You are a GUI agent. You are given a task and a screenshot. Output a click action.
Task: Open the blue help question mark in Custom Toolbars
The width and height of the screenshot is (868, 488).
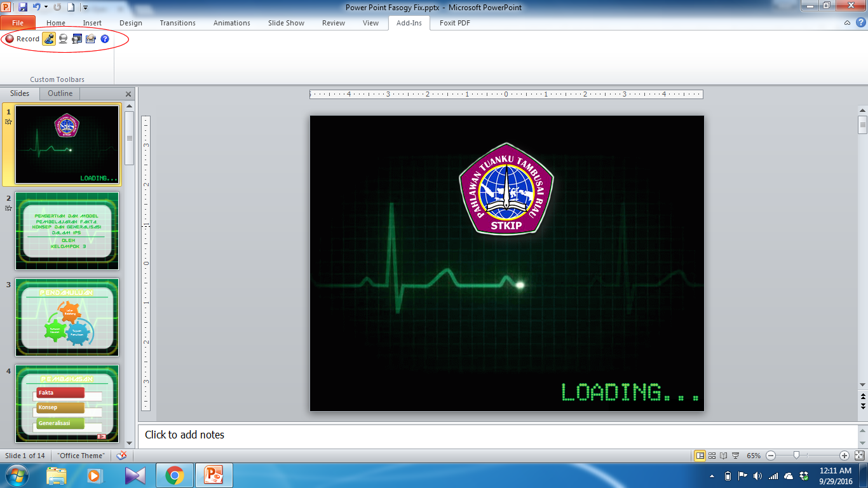click(105, 39)
